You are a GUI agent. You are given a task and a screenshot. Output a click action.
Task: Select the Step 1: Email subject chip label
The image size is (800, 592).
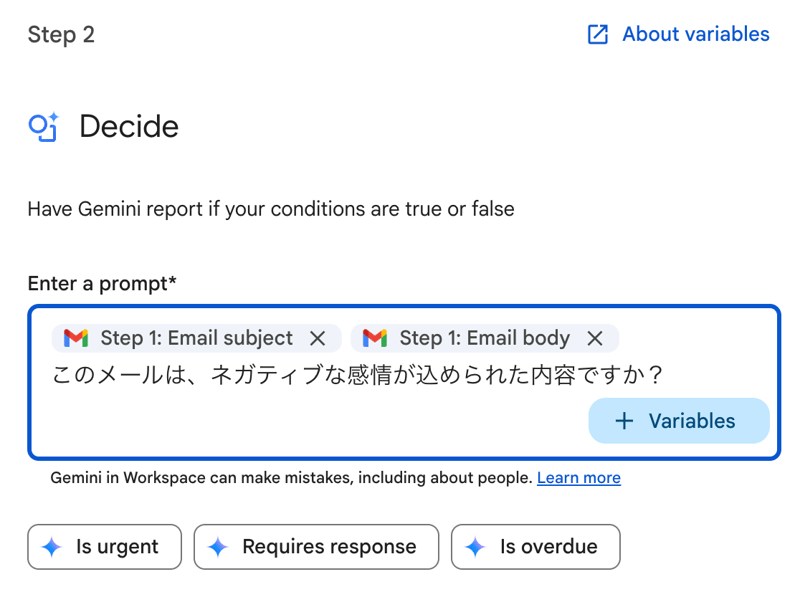tap(196, 338)
